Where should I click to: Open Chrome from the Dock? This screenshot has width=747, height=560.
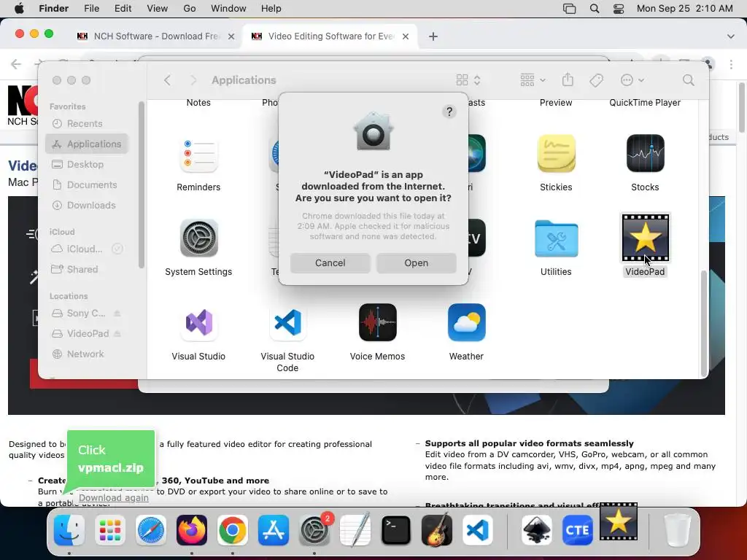(233, 530)
